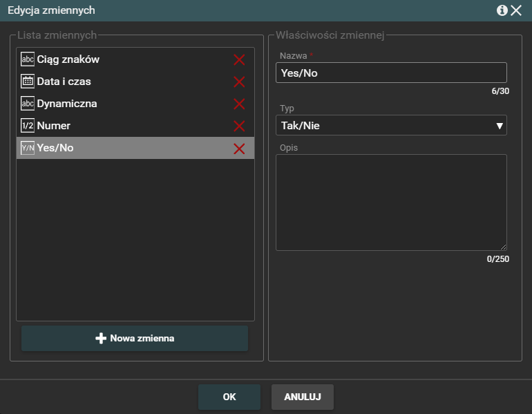Choose Numer from the variable list
This screenshot has width=532, height=414.
pyautogui.click(x=53, y=126)
